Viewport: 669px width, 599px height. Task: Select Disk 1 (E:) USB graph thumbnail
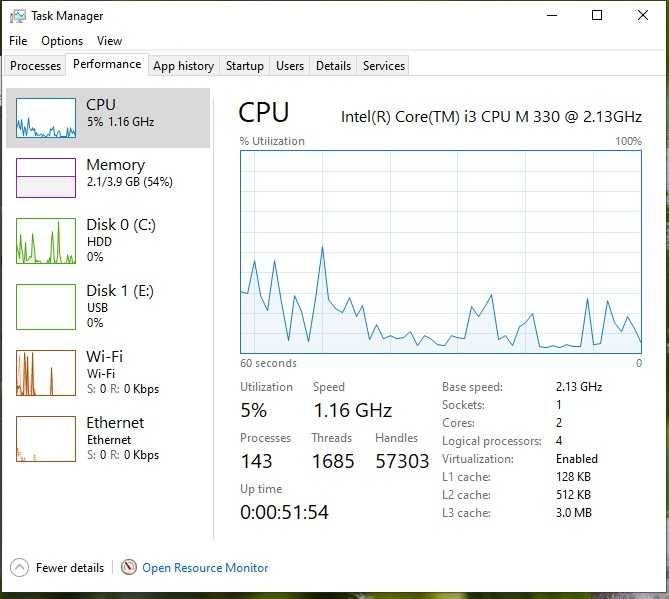(x=46, y=307)
